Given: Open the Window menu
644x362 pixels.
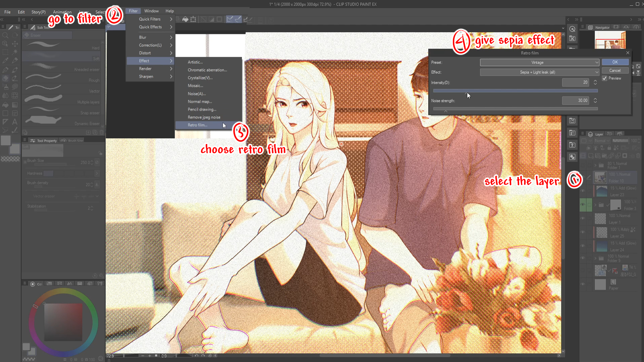Looking at the screenshot, I should 151,11.
